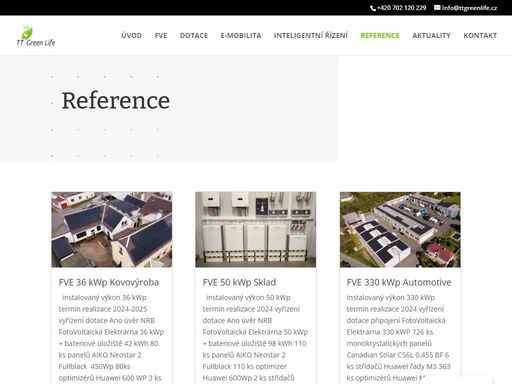Click text 'Canadian Solar CS6L 0.455 BF 6'

click(x=398, y=355)
